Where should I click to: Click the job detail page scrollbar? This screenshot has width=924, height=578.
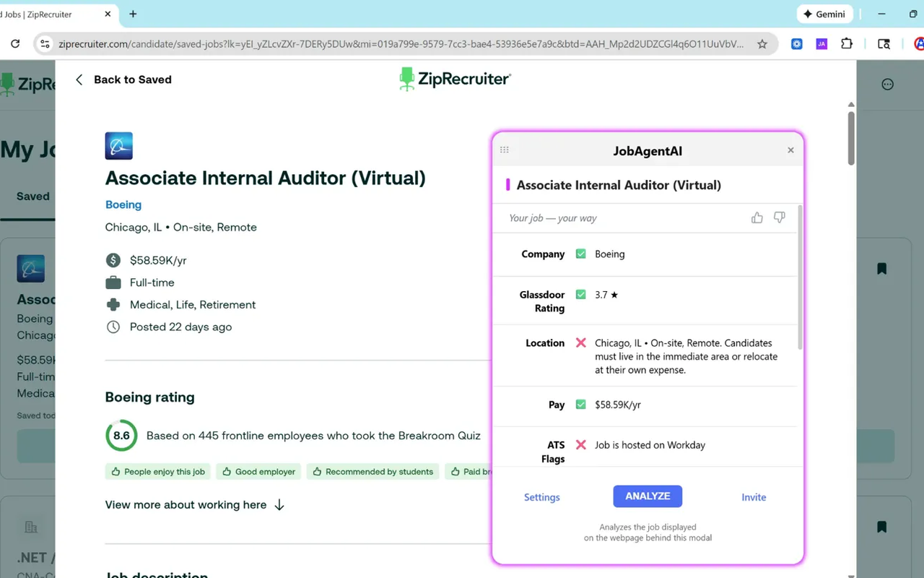click(x=851, y=137)
